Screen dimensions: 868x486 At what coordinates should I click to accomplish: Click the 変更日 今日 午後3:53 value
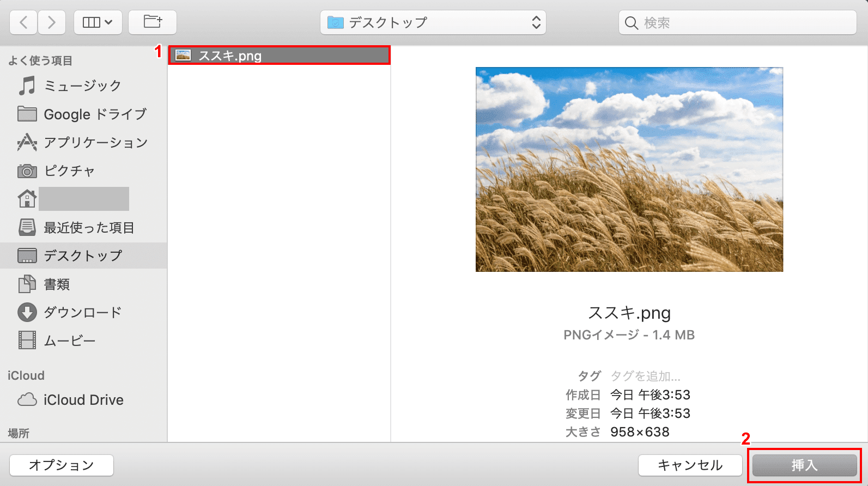650,414
